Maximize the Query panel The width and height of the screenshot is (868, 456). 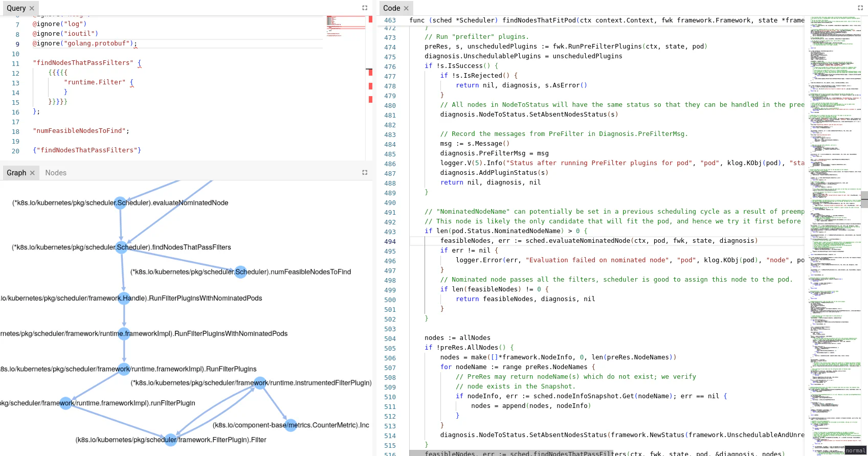pyautogui.click(x=365, y=8)
